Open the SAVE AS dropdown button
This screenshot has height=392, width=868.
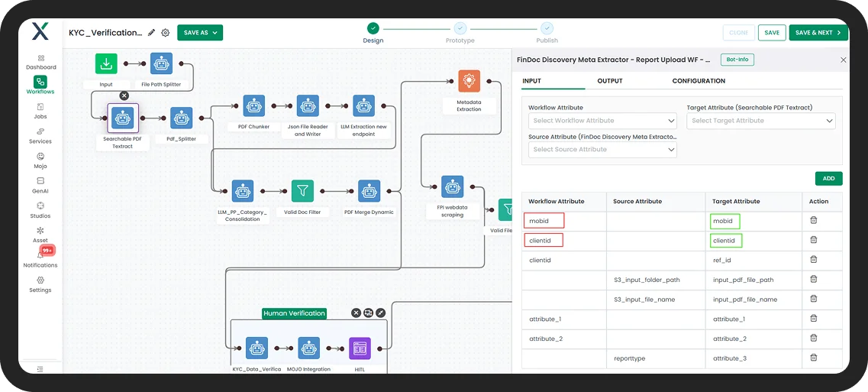pyautogui.click(x=200, y=33)
